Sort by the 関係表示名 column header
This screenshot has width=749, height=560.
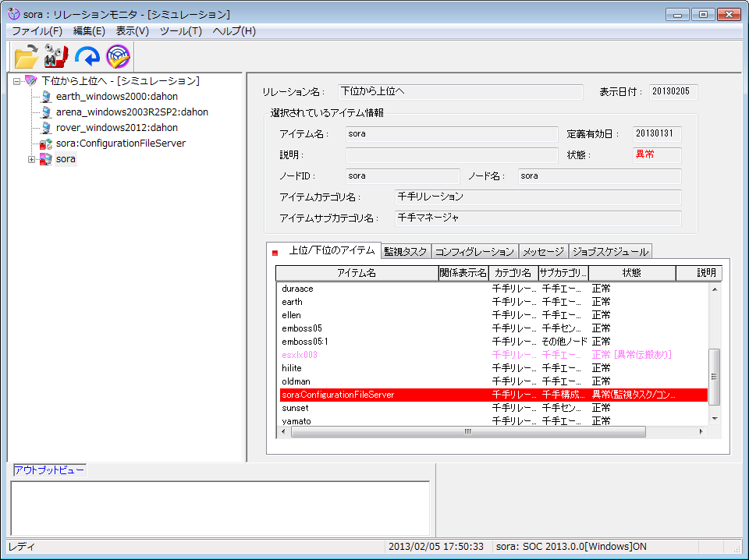[x=463, y=273]
